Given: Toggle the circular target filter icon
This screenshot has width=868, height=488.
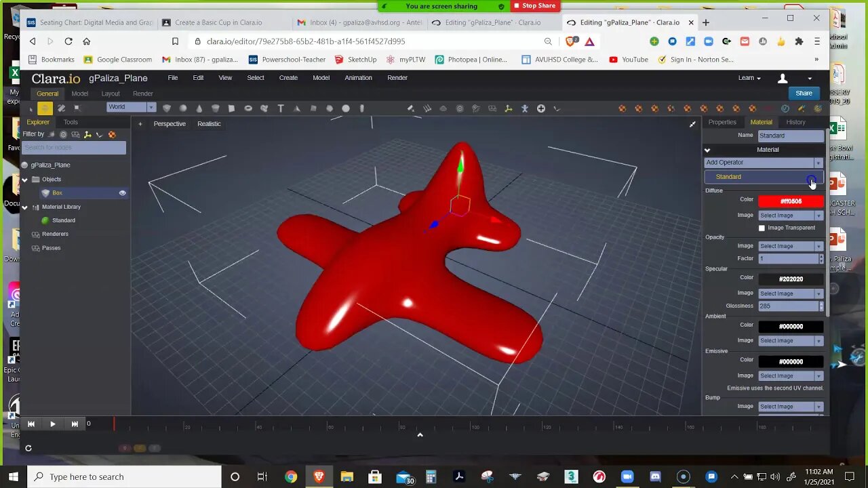Looking at the screenshot, I should (x=63, y=134).
